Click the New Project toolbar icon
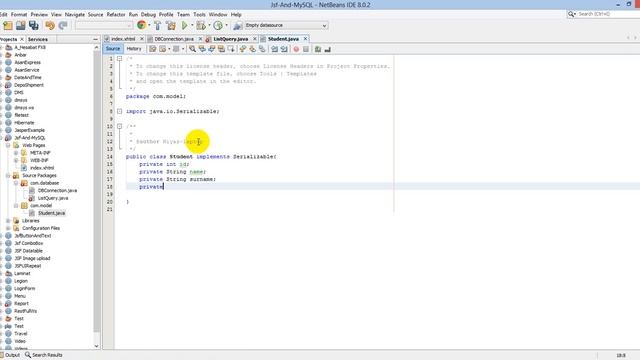The width and height of the screenshot is (640, 360). pos(8,25)
